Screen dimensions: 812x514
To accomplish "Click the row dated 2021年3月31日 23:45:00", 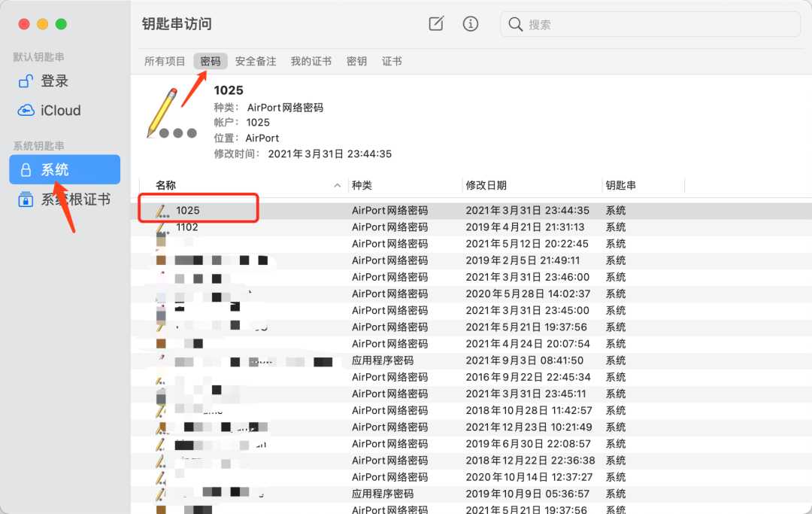I will 471,310.
